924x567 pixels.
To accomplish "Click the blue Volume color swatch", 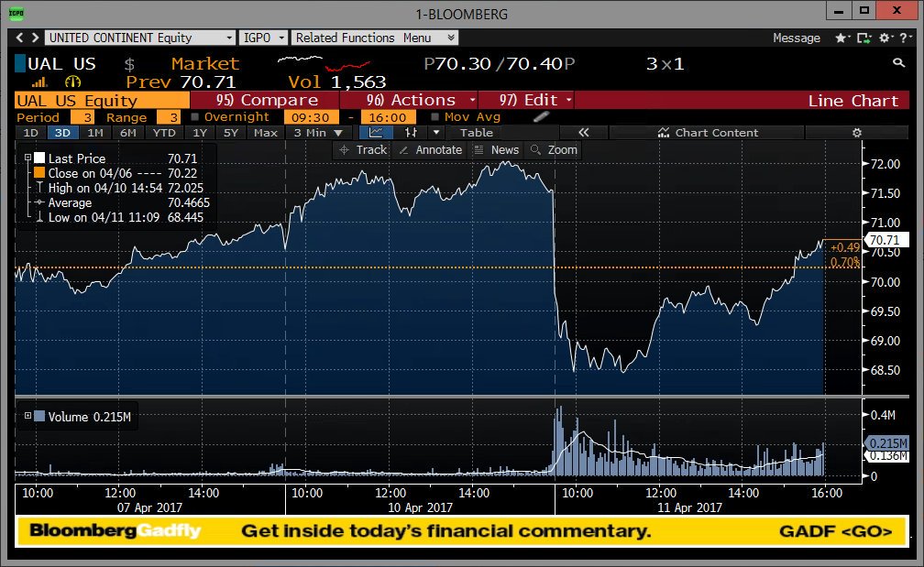I will click(39, 416).
